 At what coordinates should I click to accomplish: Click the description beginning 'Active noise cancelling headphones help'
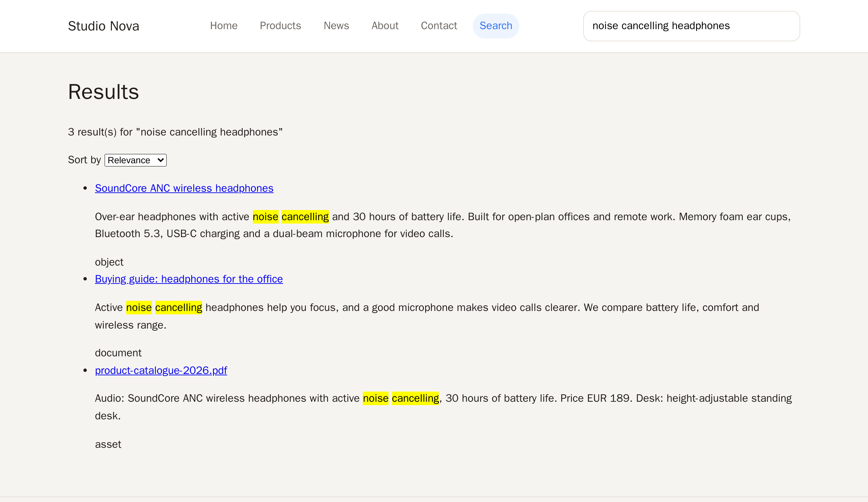coord(427,316)
